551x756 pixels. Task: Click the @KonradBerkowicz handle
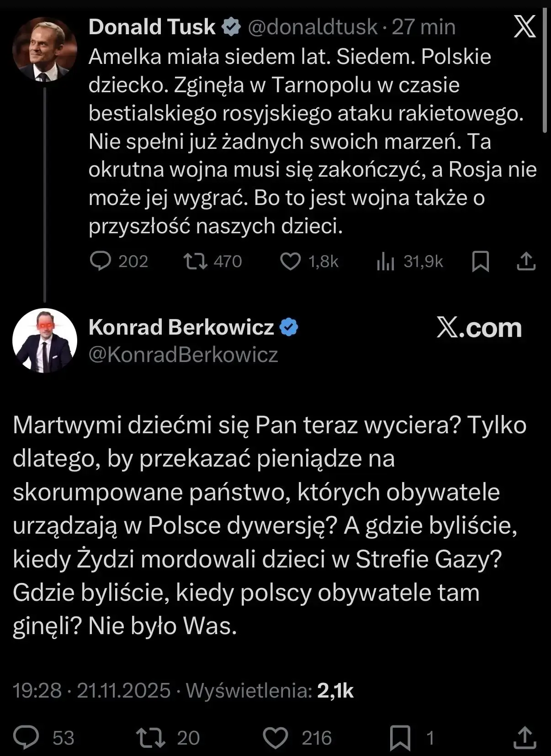pyautogui.click(x=182, y=354)
